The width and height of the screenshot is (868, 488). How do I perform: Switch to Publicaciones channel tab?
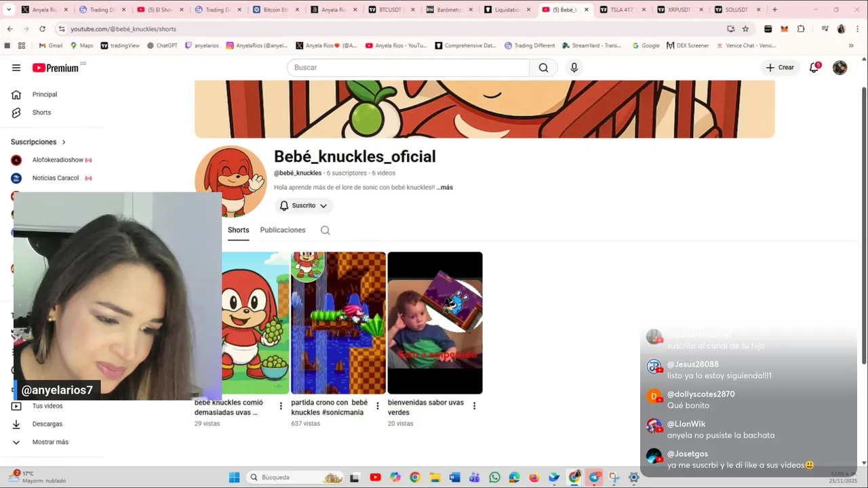pyautogui.click(x=283, y=230)
